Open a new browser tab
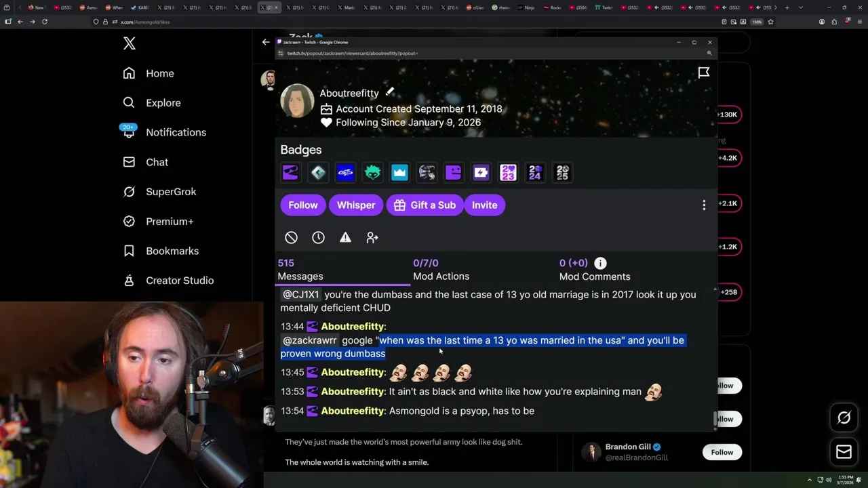 coord(787,7)
